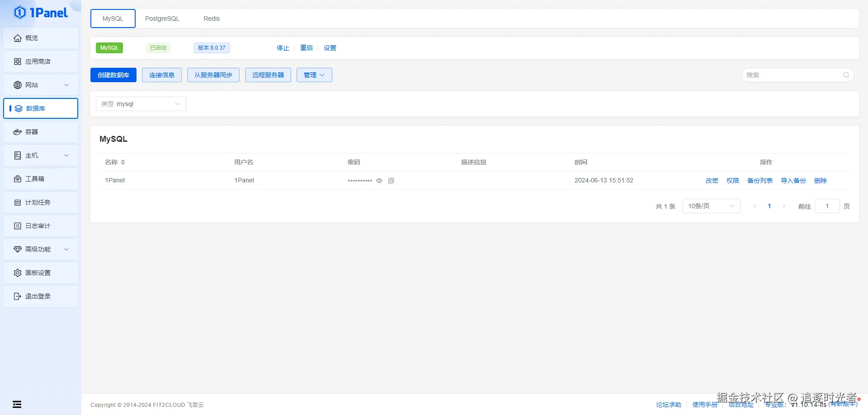Click 退出登录 in the sidebar
The width and height of the screenshot is (868, 415).
41,296
